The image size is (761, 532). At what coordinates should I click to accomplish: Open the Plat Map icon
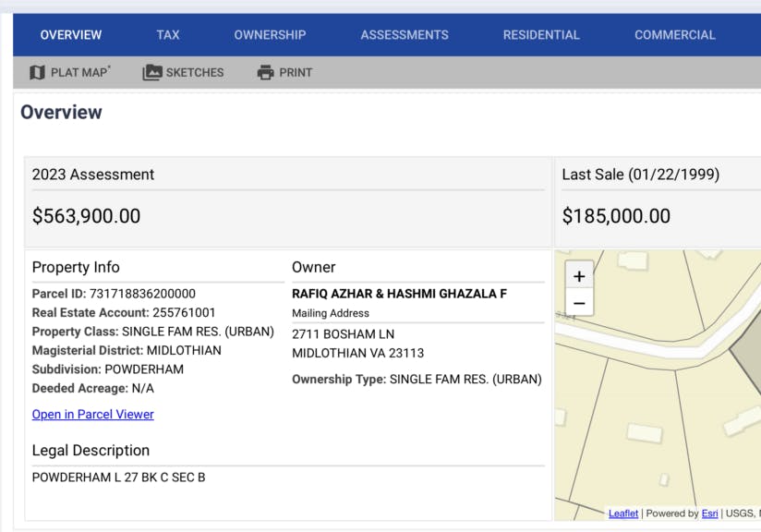point(37,72)
